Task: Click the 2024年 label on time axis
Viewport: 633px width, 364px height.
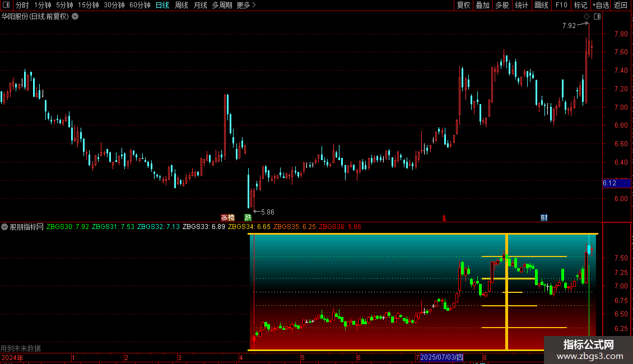Action: [12, 357]
